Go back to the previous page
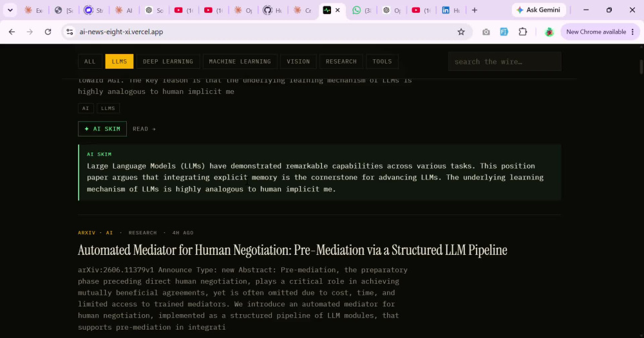The image size is (644, 338). 12,32
